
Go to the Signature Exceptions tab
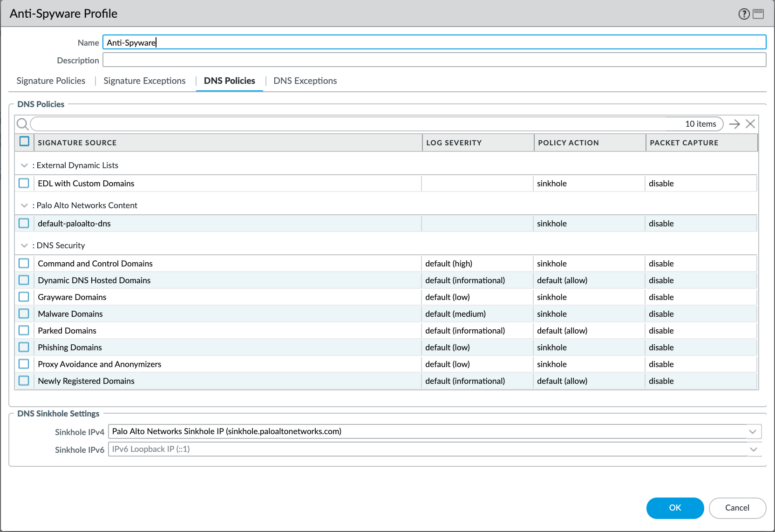[x=144, y=81]
